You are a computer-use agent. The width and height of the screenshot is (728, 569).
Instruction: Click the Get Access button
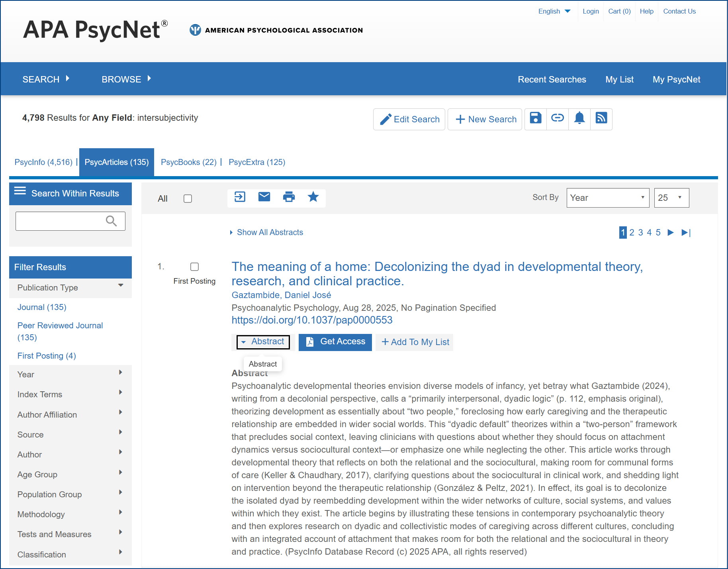pos(335,342)
